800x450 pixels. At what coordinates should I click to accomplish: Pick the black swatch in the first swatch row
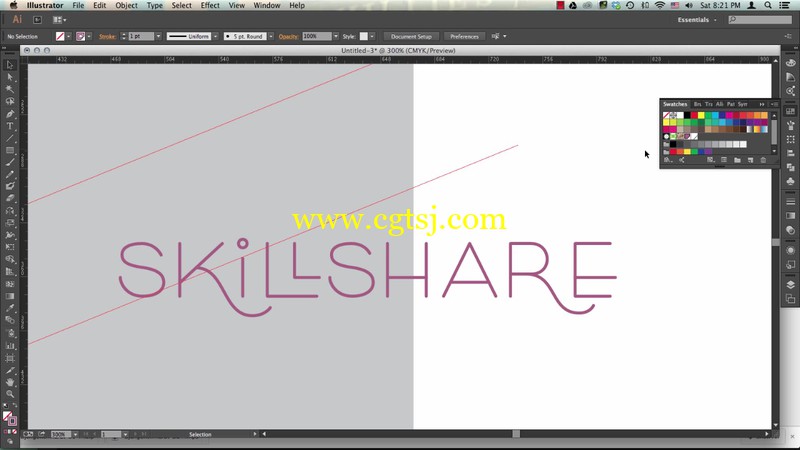coord(687,116)
